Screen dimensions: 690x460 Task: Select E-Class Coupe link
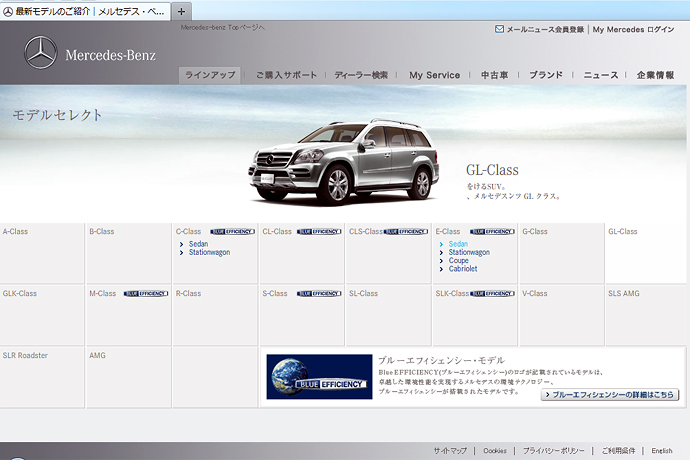pyautogui.click(x=459, y=261)
